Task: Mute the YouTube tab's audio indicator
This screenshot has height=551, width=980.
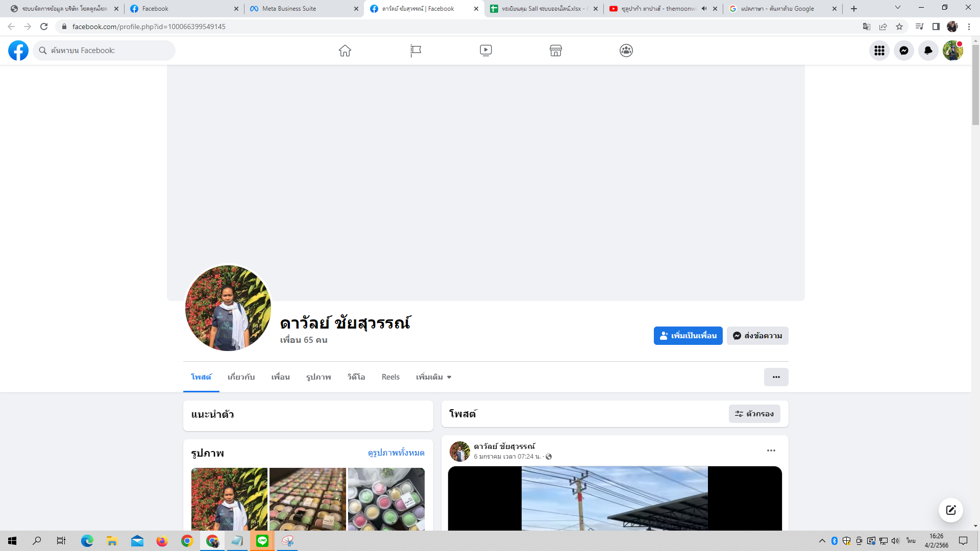Action: coord(704,9)
